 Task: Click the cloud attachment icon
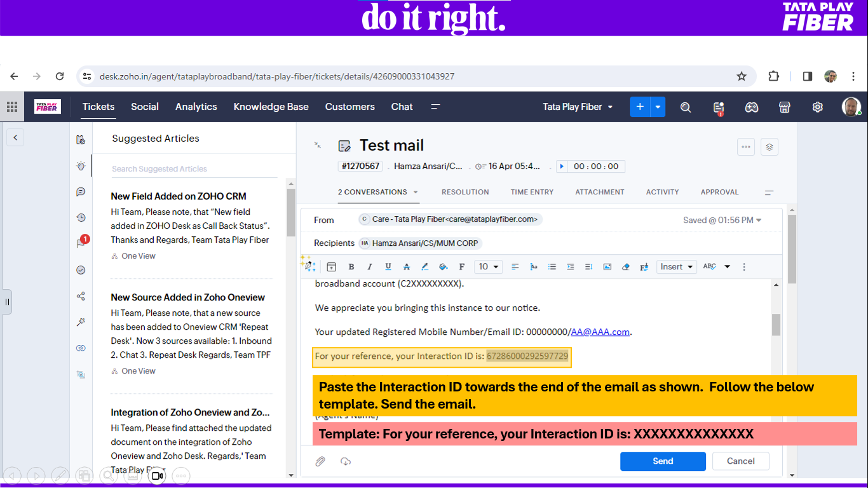click(x=346, y=461)
